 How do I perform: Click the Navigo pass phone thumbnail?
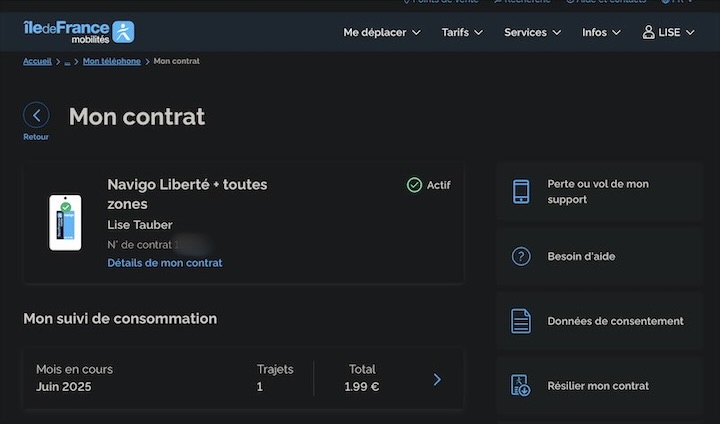click(x=65, y=222)
